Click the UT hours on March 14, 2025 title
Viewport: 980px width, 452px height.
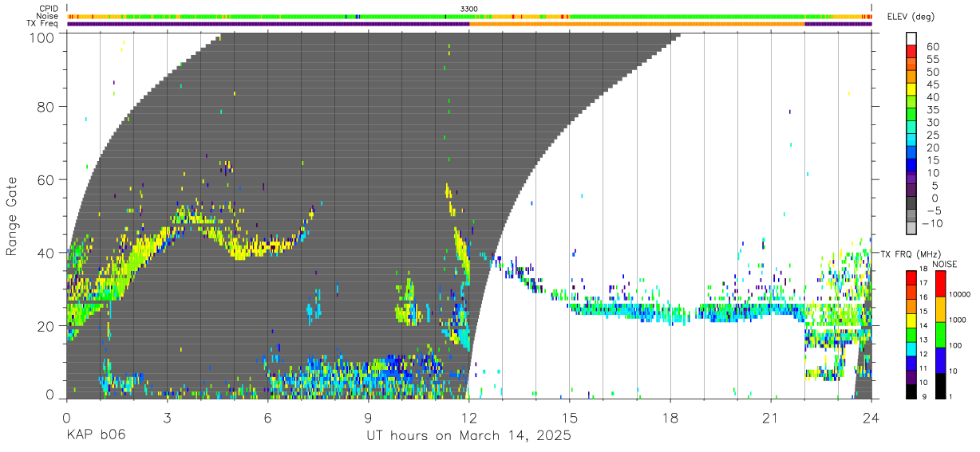point(469,437)
